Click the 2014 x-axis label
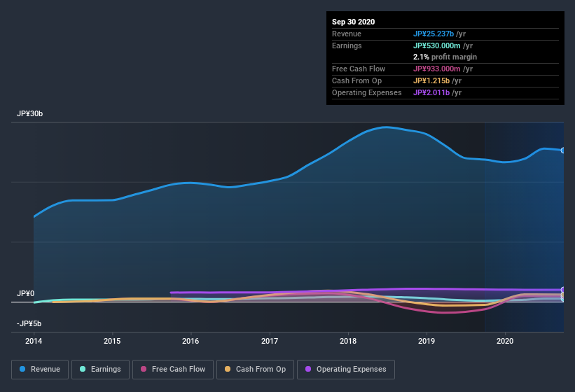This screenshot has height=392, width=575. [x=34, y=341]
